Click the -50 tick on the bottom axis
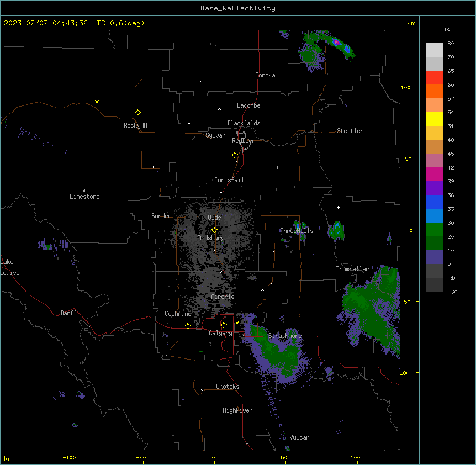 tap(141, 457)
